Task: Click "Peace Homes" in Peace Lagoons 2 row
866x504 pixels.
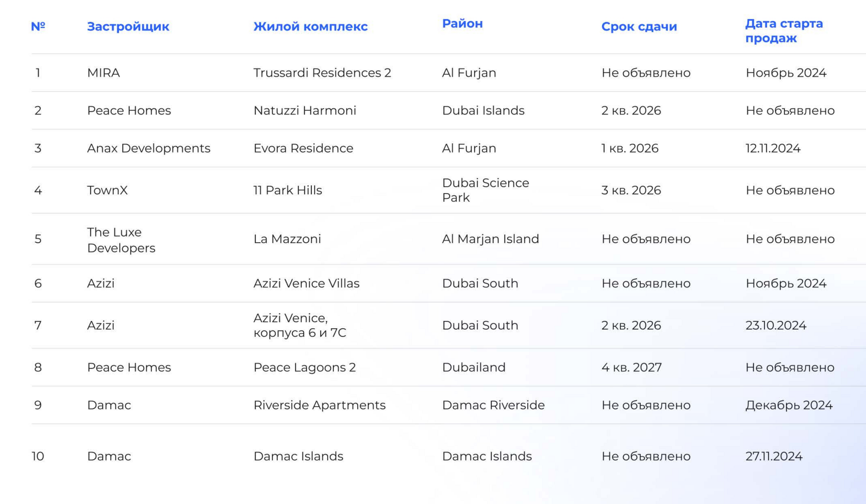Action: (x=129, y=367)
